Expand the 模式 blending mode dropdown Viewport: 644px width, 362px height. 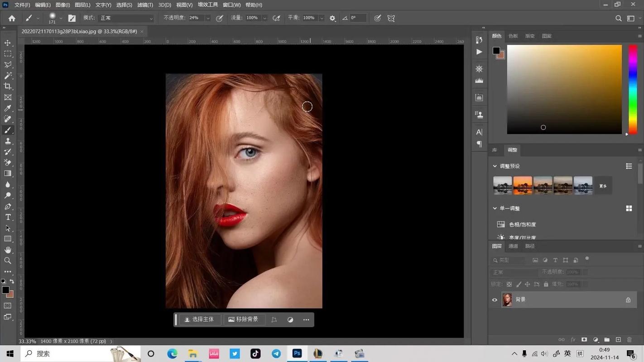(151, 18)
